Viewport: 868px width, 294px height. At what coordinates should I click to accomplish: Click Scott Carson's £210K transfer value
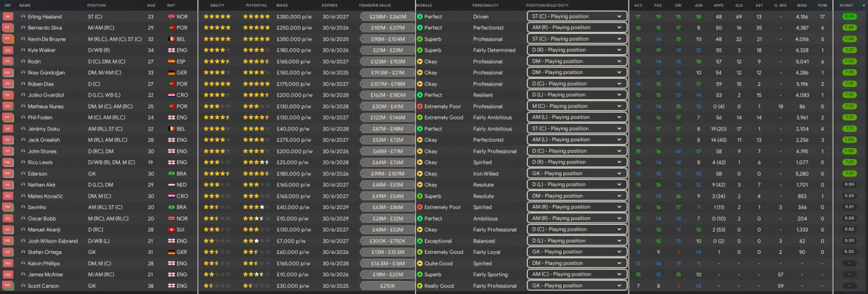tap(387, 286)
